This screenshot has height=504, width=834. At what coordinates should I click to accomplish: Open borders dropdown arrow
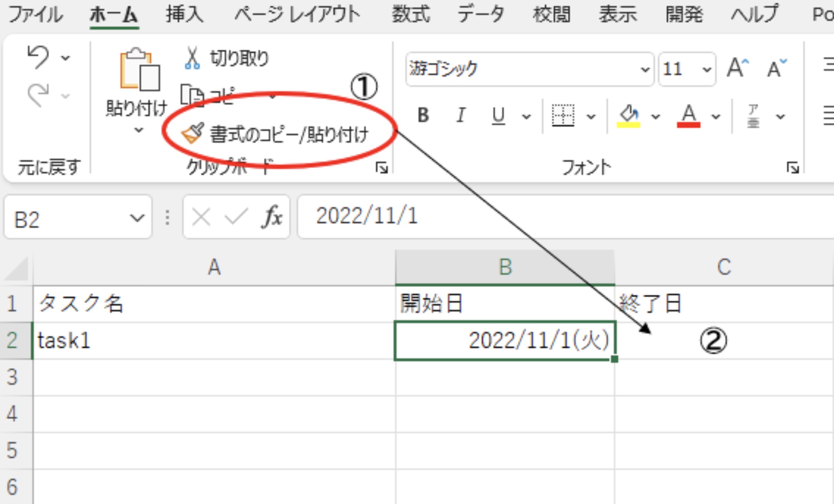point(591,117)
